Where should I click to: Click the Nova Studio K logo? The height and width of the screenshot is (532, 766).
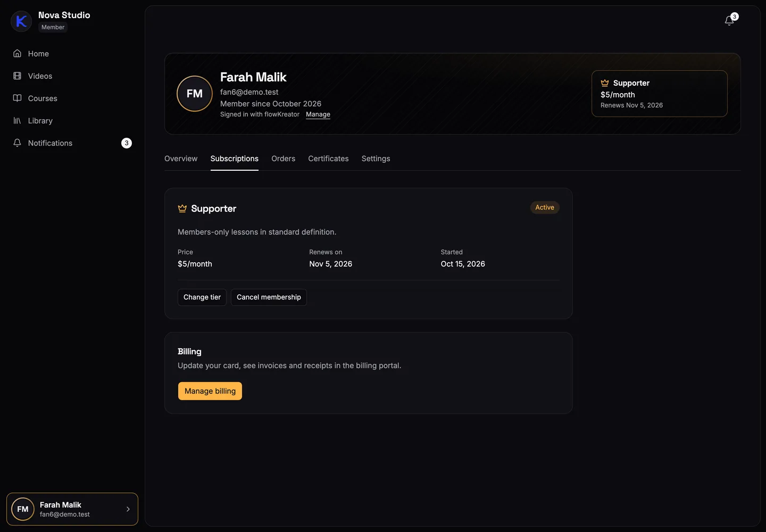(x=21, y=21)
